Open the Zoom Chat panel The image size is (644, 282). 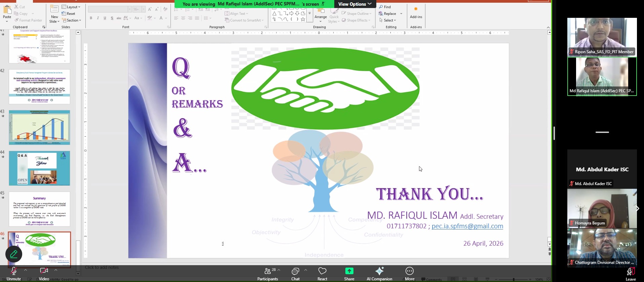[x=295, y=274]
